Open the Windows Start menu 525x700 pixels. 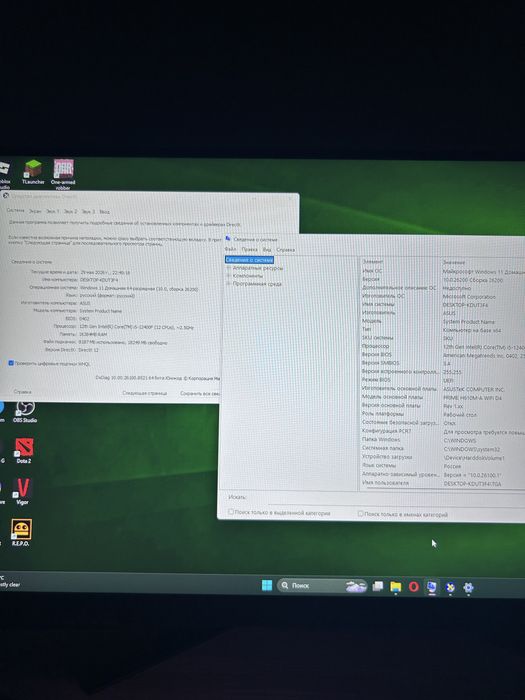267,585
